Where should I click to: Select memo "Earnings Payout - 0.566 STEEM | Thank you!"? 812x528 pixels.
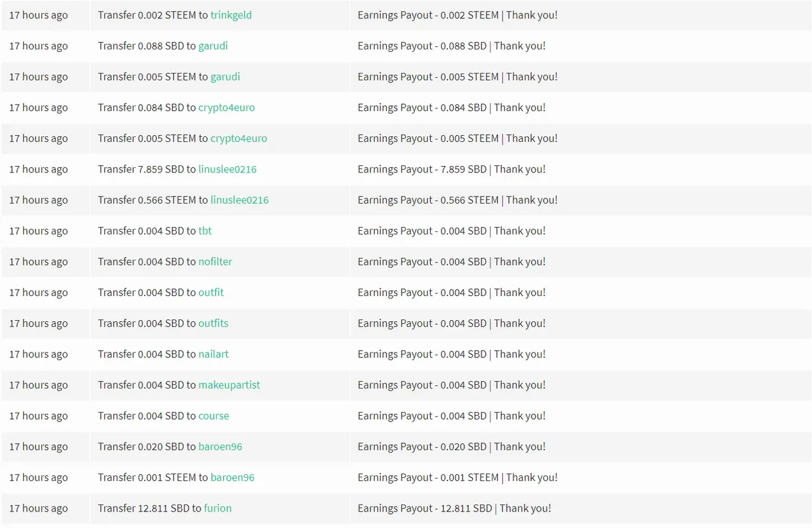[457, 200]
